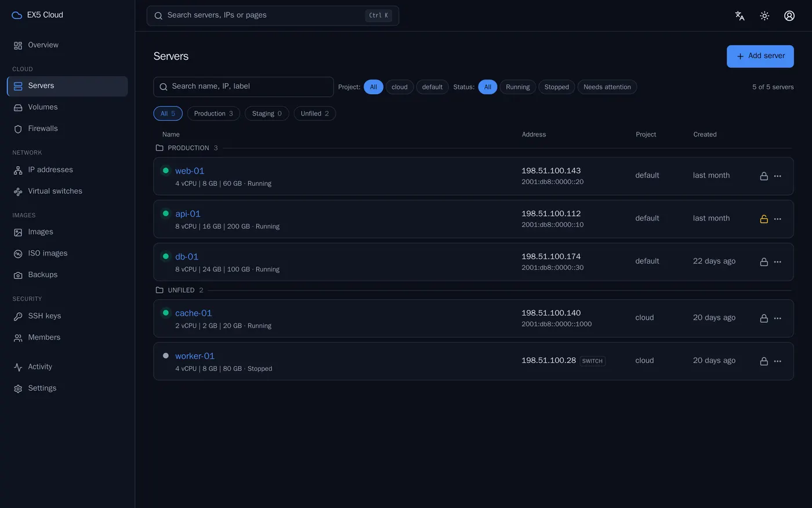Viewport: 812px width, 508px height.
Task: Open IP addresses in sidebar
Action: coord(67,170)
